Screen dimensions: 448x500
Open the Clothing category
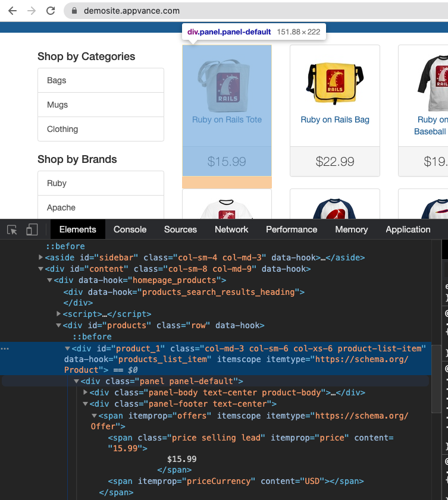pyautogui.click(x=101, y=129)
